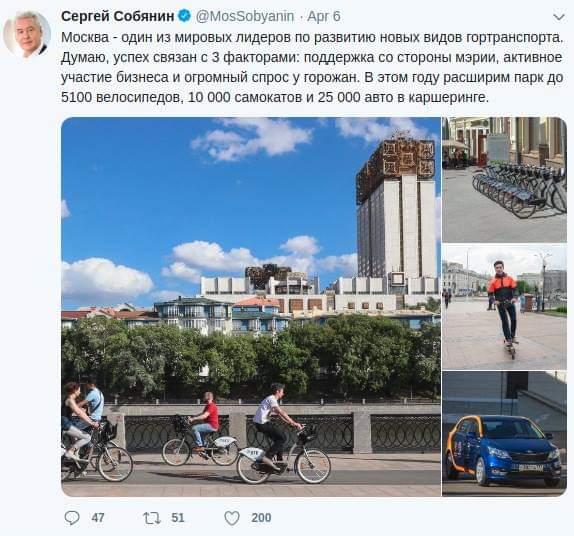Open the @MosSobyanin handle link

tap(245, 16)
